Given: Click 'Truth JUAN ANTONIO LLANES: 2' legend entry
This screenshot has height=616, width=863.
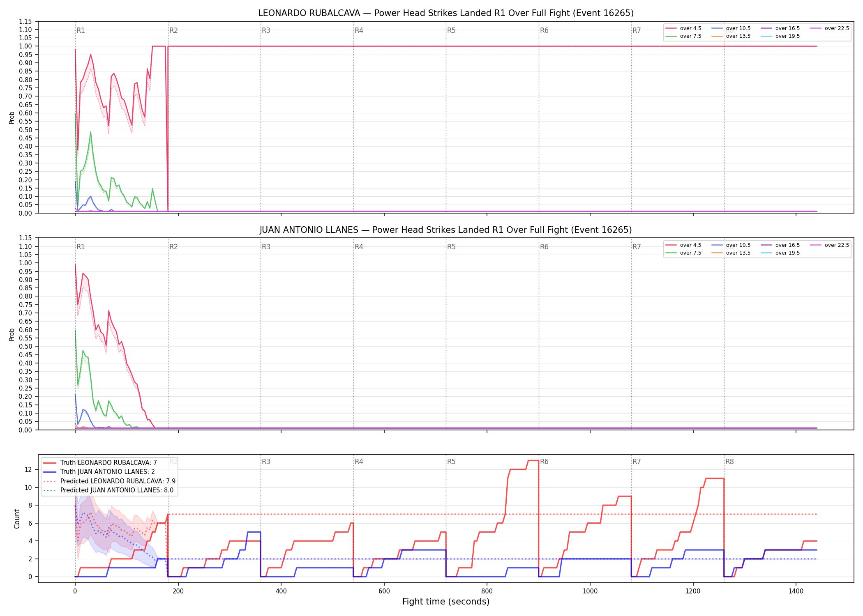Looking at the screenshot, I should point(99,472).
